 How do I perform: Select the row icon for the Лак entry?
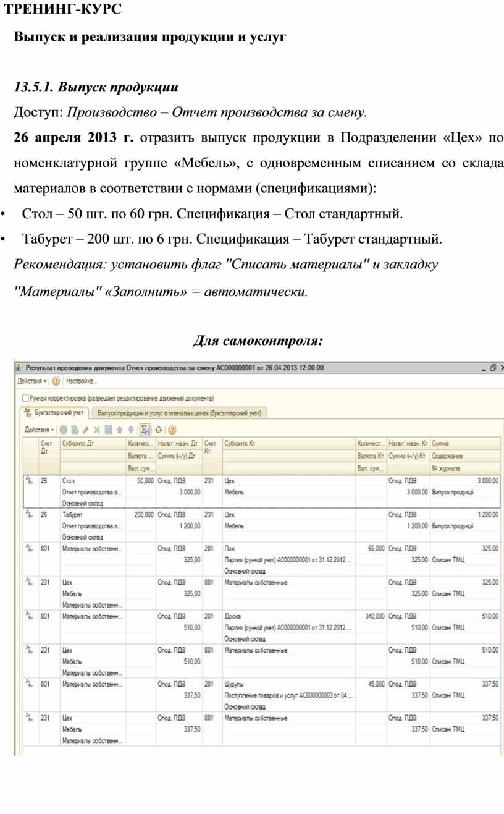28,548
